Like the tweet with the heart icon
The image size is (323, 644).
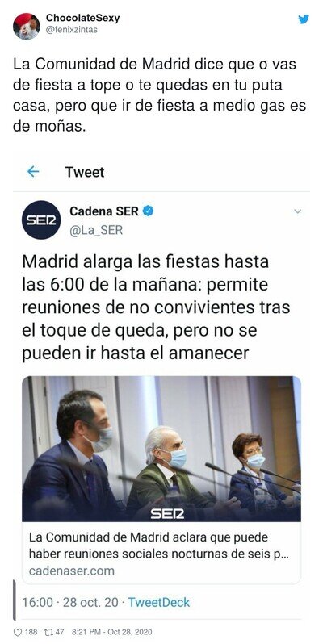coord(17,632)
